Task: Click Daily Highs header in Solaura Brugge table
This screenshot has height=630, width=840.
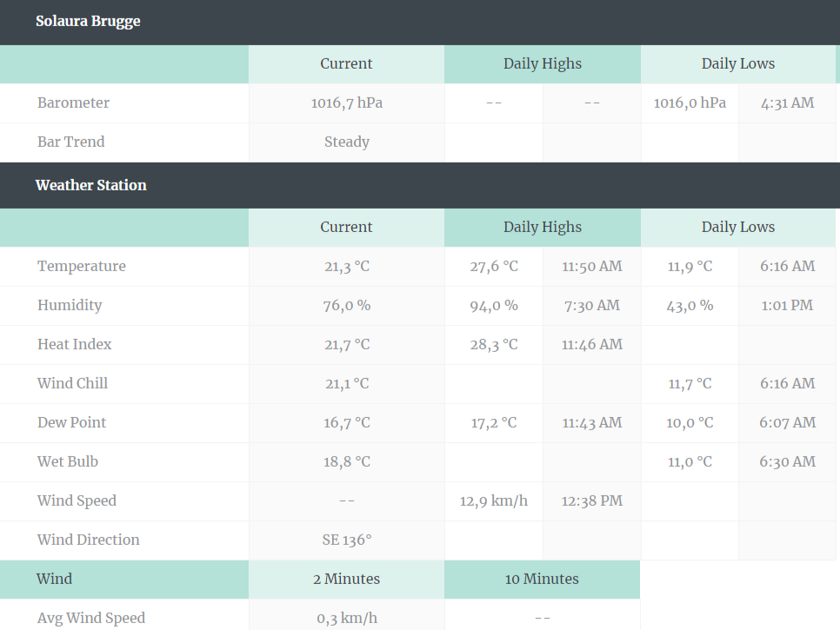Action: click(542, 63)
